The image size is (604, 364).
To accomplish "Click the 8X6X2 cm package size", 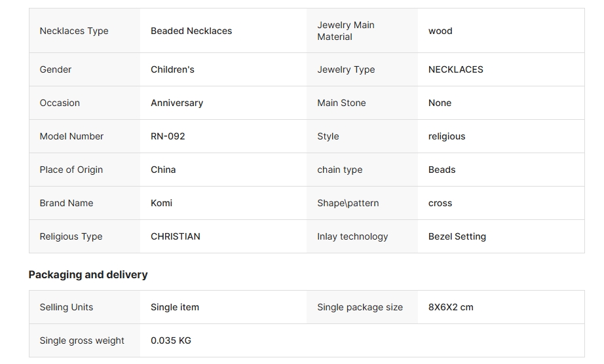I will pyautogui.click(x=451, y=308).
